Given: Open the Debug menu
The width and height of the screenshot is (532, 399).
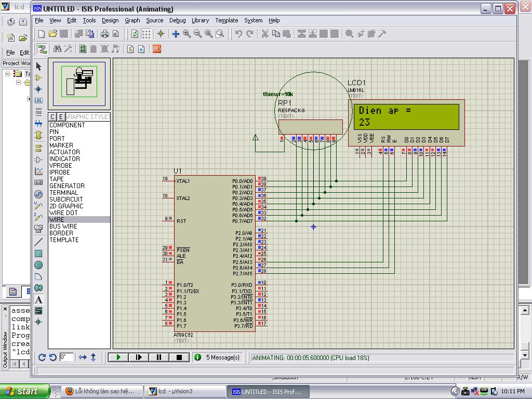Looking at the screenshot, I should click(x=177, y=20).
